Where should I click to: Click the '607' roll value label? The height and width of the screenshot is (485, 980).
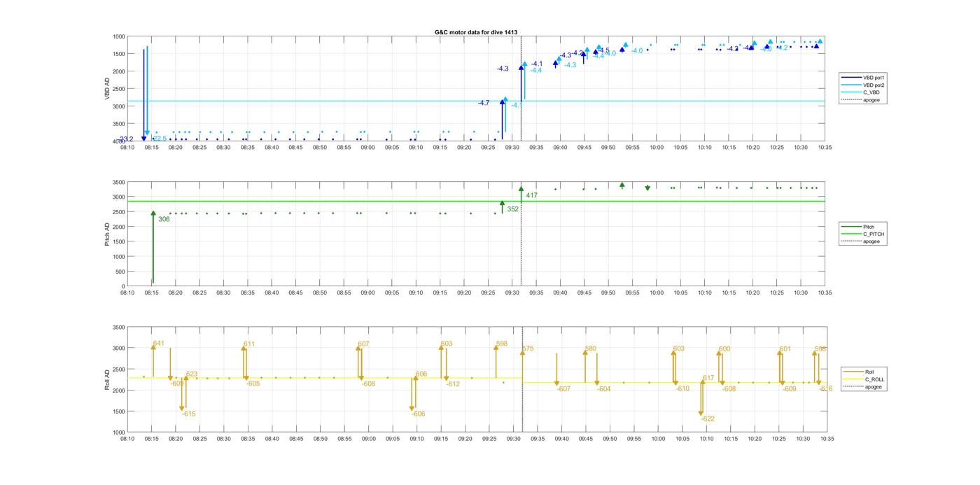(x=363, y=344)
